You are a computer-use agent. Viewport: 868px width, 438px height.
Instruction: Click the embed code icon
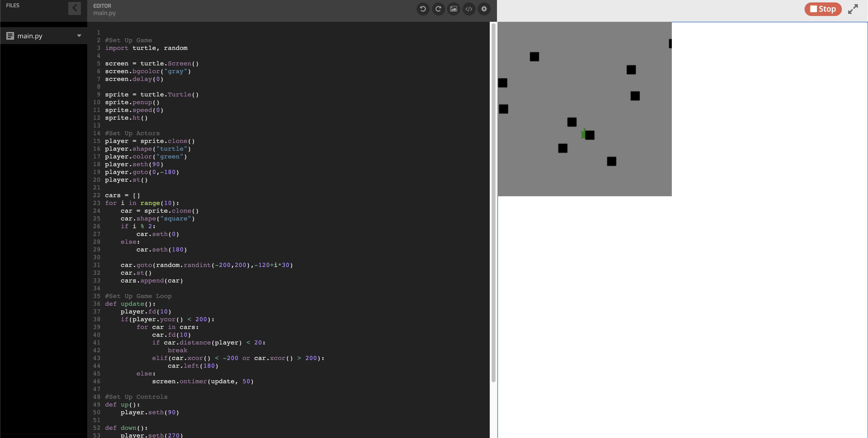(x=469, y=9)
